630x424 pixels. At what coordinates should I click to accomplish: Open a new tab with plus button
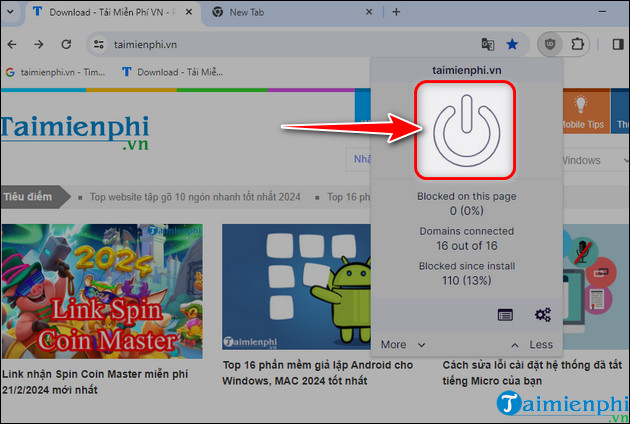point(396,12)
